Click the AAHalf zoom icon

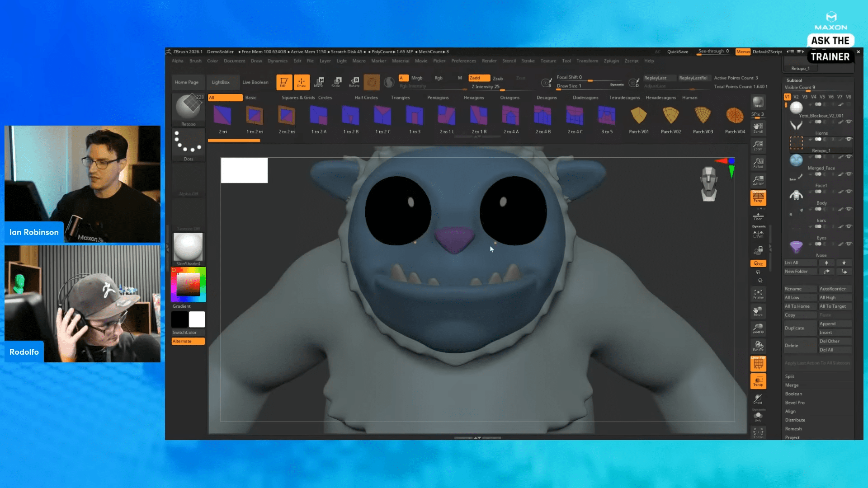[758, 180]
